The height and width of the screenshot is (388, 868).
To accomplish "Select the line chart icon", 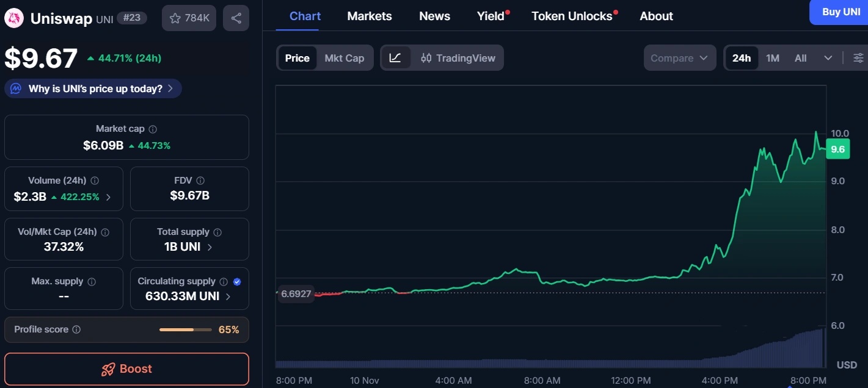I will [395, 58].
